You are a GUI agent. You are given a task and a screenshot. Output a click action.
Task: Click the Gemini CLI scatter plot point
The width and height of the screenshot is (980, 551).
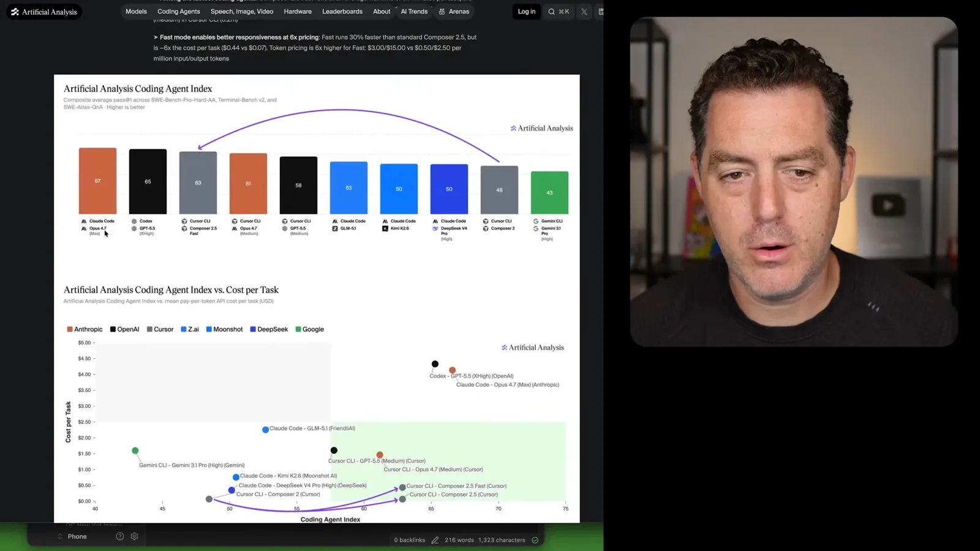(135, 451)
